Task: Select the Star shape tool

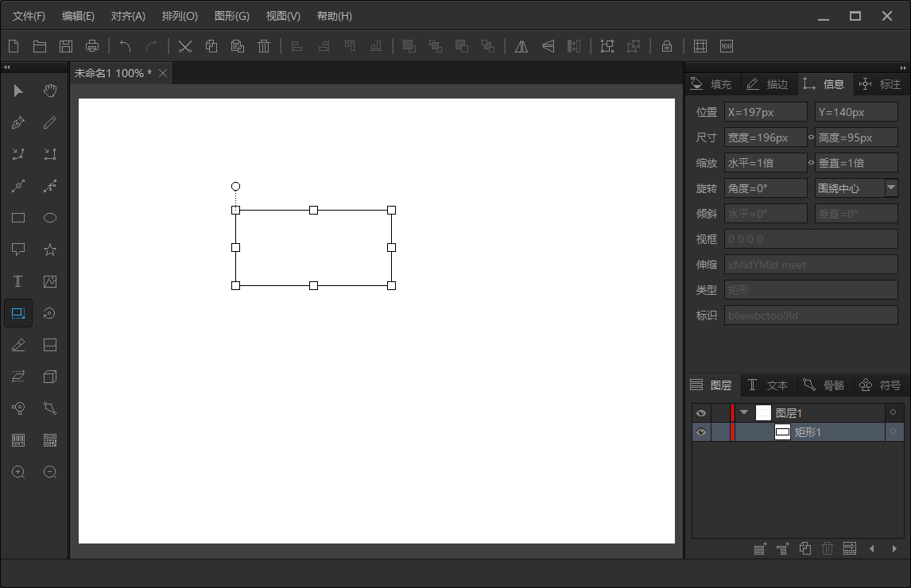Action: click(x=50, y=250)
